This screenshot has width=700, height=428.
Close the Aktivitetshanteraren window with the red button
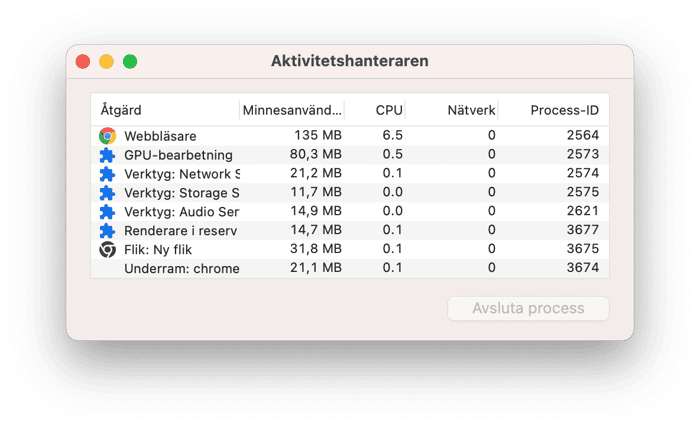pyautogui.click(x=83, y=61)
